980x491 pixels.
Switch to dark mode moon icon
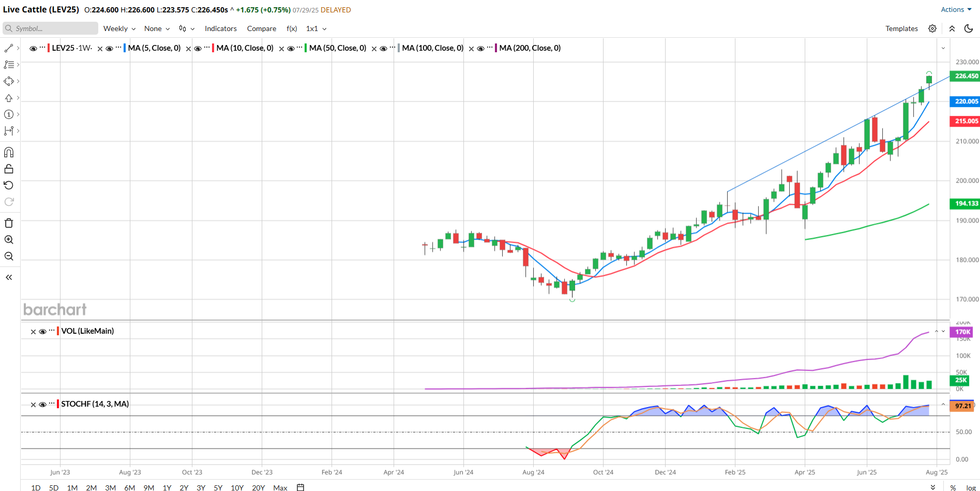click(x=969, y=28)
